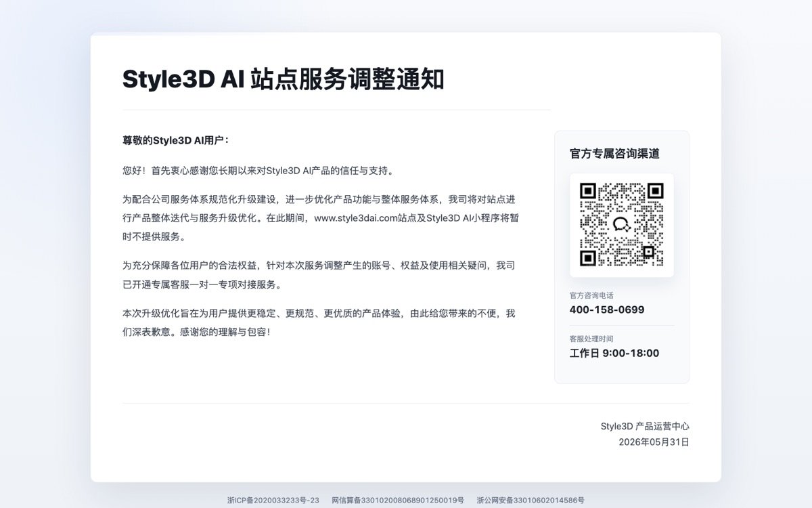
Task: Click the phone number 400-158-0699
Action: click(607, 310)
